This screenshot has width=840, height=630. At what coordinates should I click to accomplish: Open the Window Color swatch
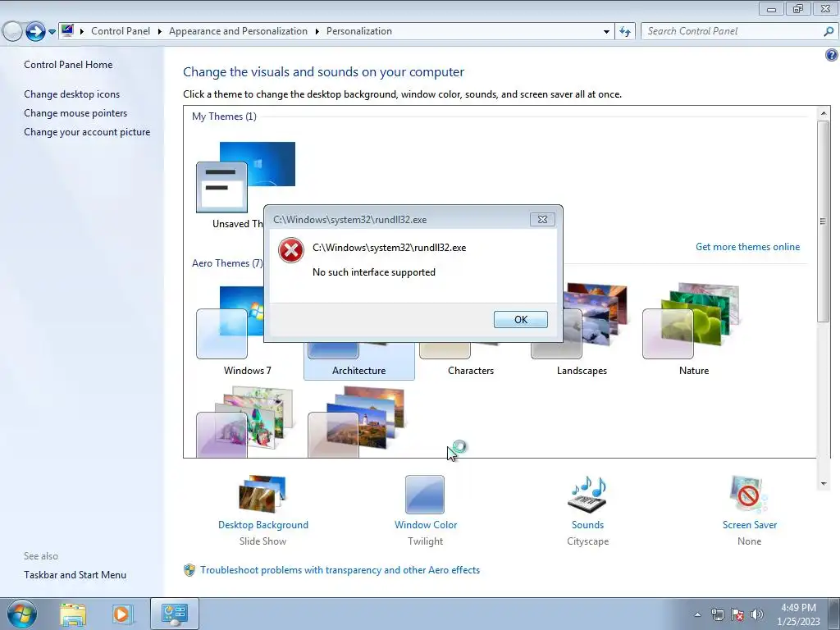click(x=425, y=495)
